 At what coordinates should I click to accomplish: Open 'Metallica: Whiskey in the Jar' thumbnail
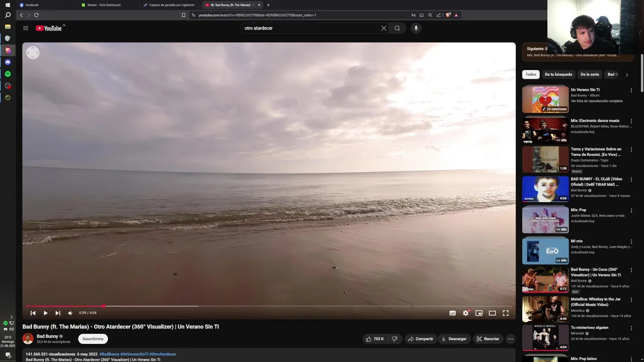point(545,309)
